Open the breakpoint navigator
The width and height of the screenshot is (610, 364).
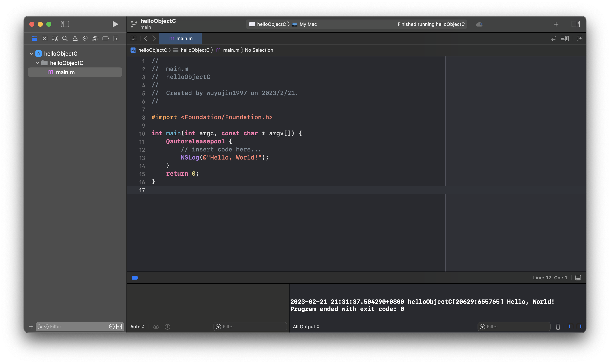click(105, 39)
